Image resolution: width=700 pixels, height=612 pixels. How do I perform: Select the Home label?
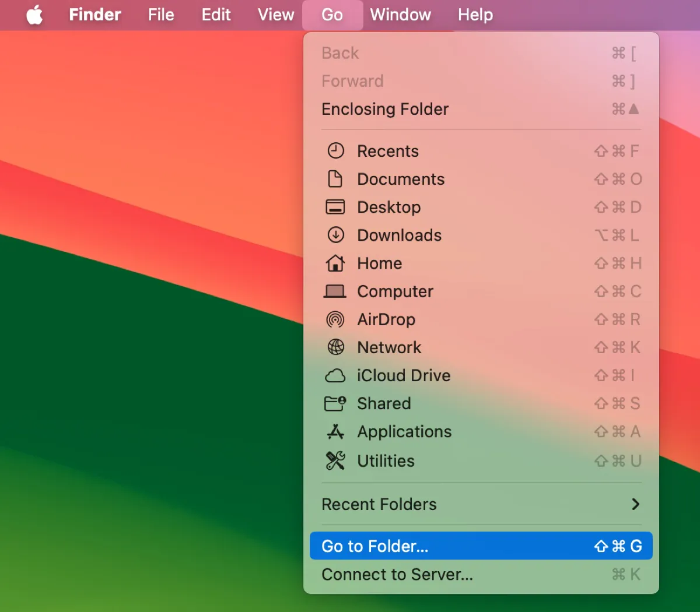click(380, 263)
